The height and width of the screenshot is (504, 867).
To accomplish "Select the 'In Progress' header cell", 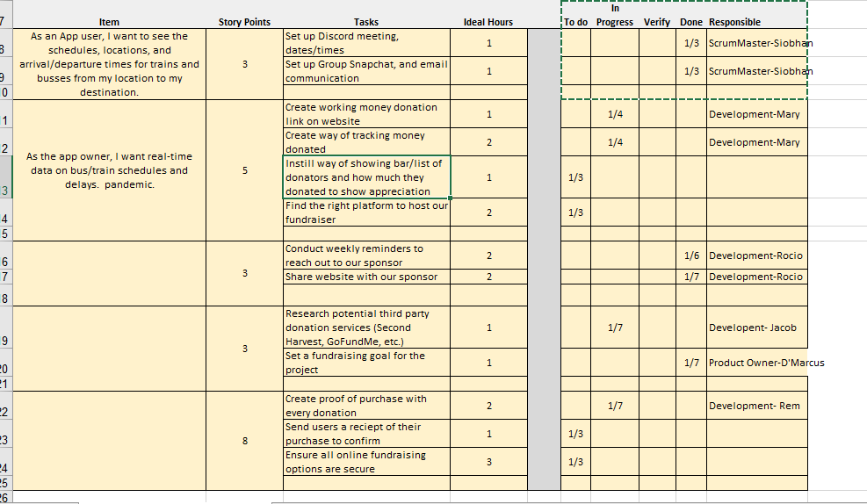I will (x=615, y=15).
